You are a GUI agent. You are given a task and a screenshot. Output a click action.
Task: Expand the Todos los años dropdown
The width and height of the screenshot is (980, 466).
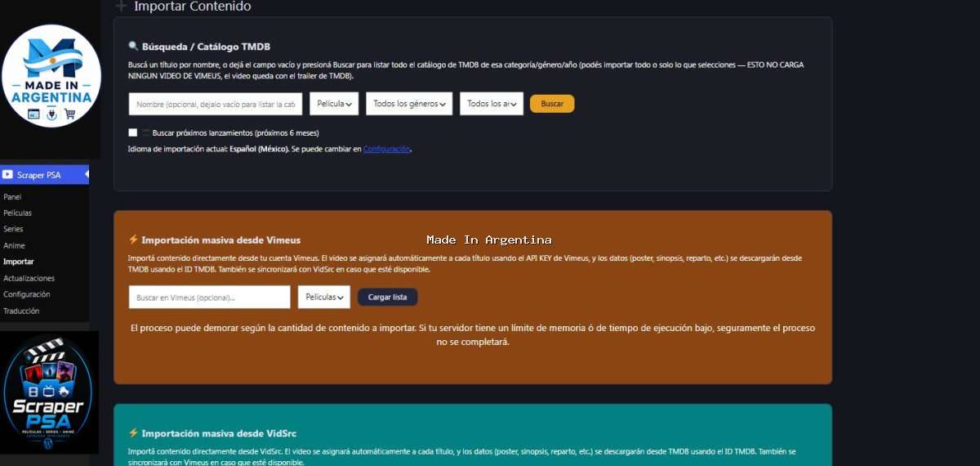[x=492, y=104]
